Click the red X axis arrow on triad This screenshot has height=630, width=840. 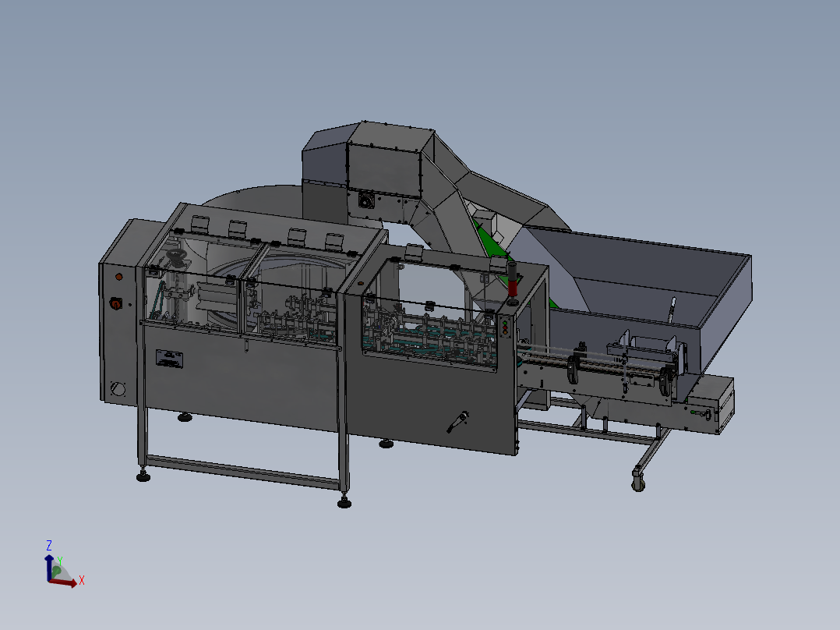pyautogui.click(x=63, y=582)
